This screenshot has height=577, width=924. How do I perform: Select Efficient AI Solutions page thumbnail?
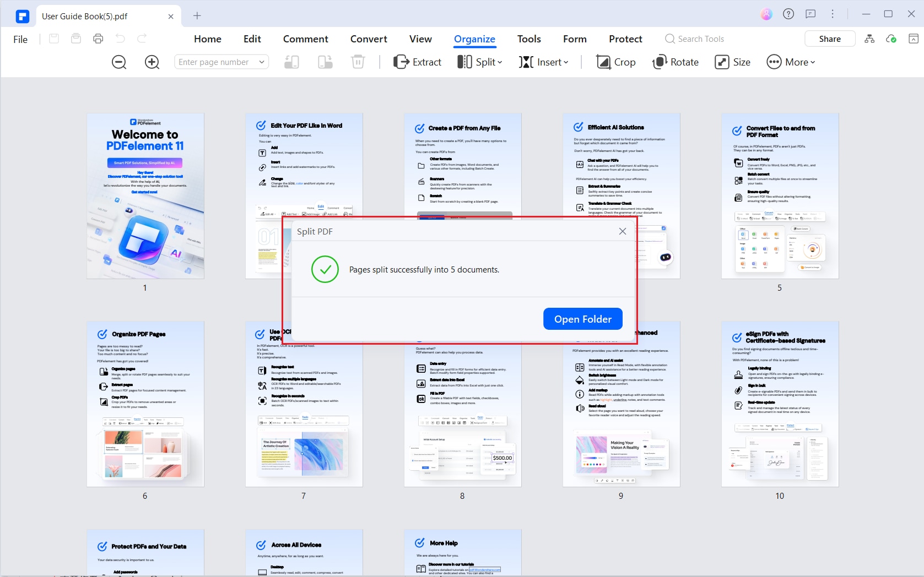pyautogui.click(x=622, y=165)
